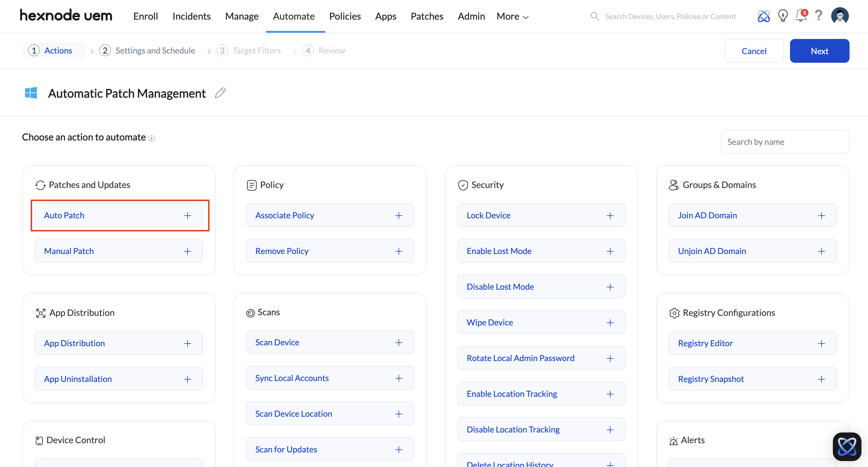The height and width of the screenshot is (467, 868).
Task: Expand the More menu dropdown
Action: (512, 16)
